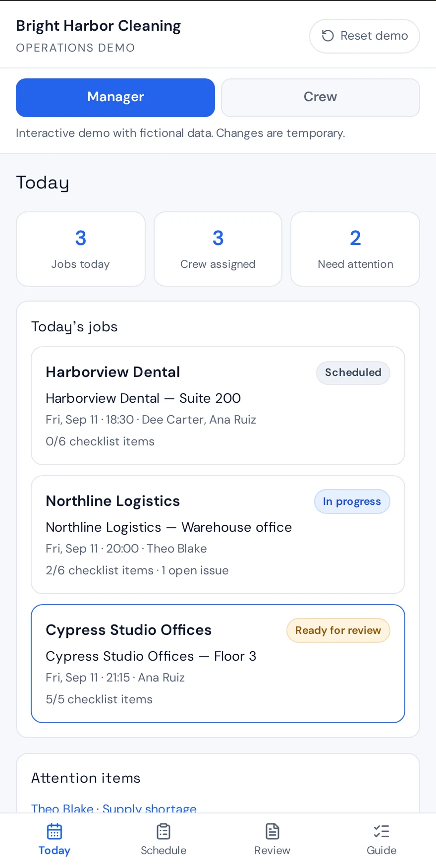Open the Schedule tab label
Image resolution: width=436 pixels, height=868 pixels.
pos(163,850)
